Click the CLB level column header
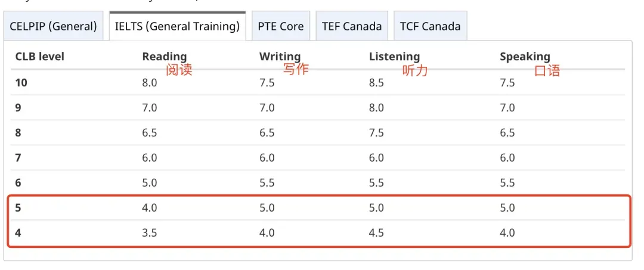 pyautogui.click(x=40, y=57)
